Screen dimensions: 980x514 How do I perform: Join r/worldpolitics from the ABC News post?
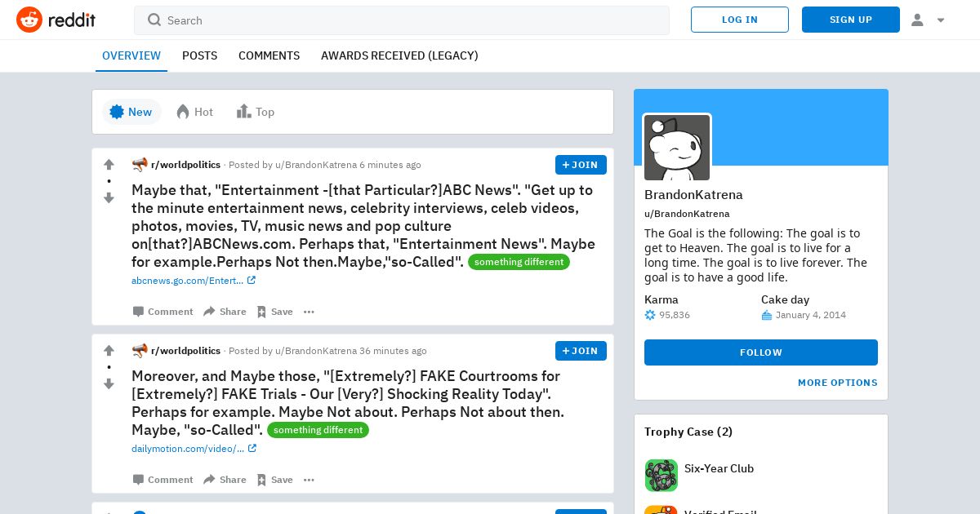point(581,165)
